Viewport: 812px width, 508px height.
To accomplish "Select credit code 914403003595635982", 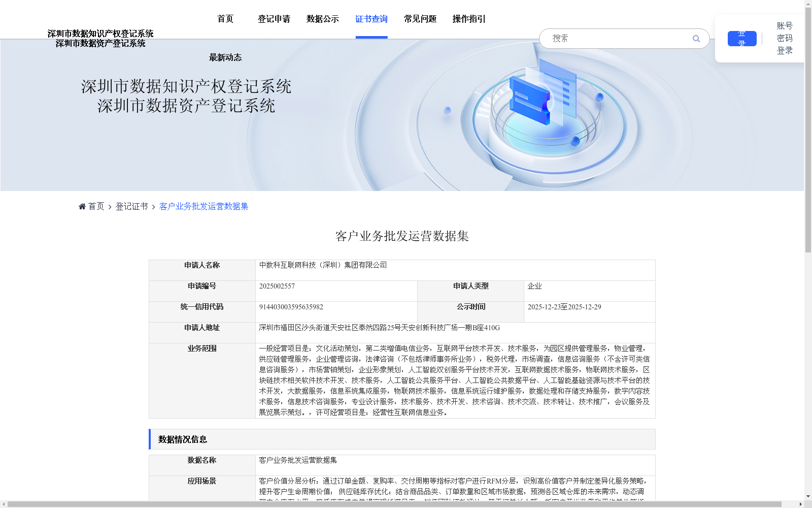I will [291, 307].
